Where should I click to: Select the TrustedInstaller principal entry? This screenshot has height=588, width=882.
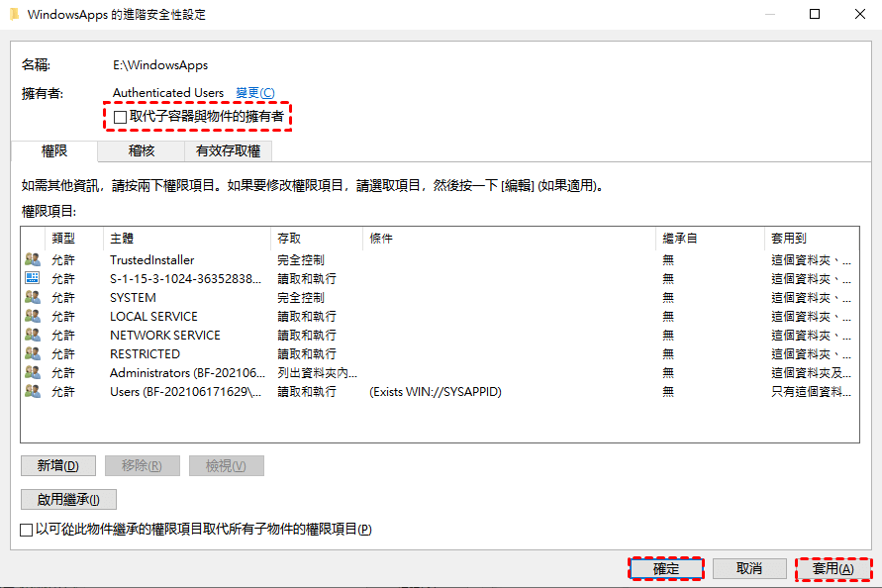[x=151, y=260]
